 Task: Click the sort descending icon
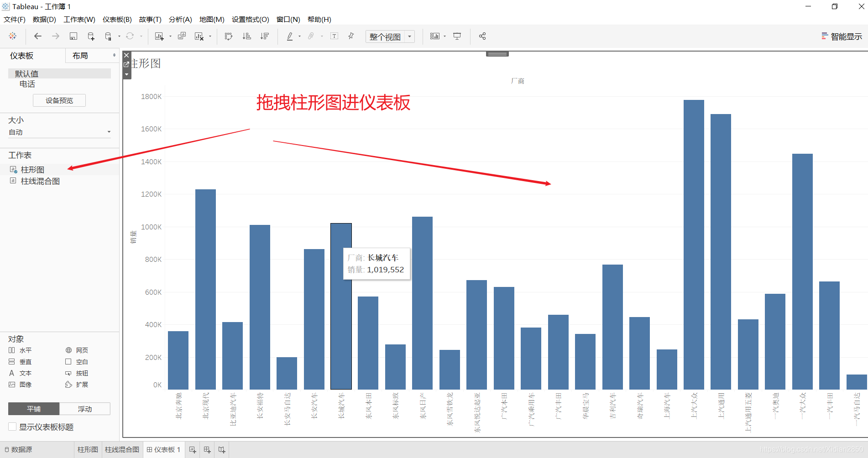(x=265, y=36)
